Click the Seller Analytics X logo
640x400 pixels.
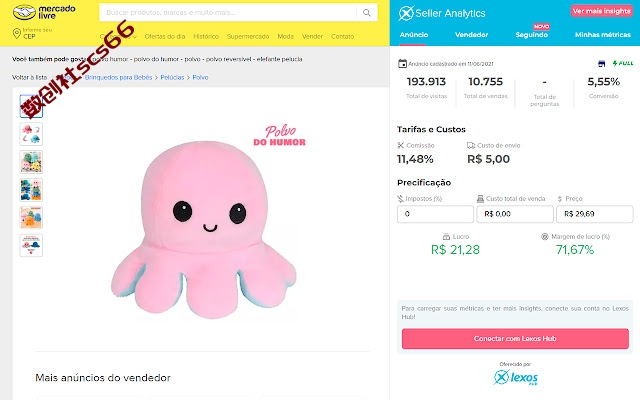(x=406, y=13)
